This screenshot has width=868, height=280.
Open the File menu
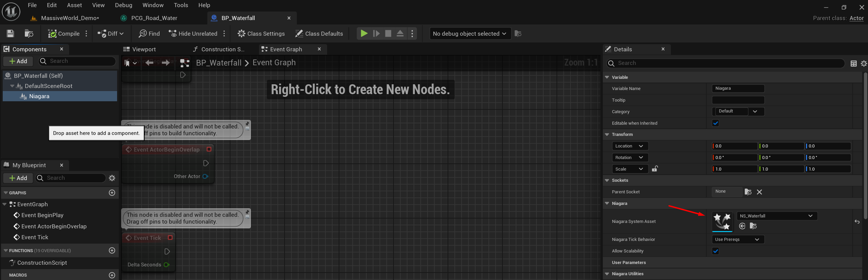[32, 5]
